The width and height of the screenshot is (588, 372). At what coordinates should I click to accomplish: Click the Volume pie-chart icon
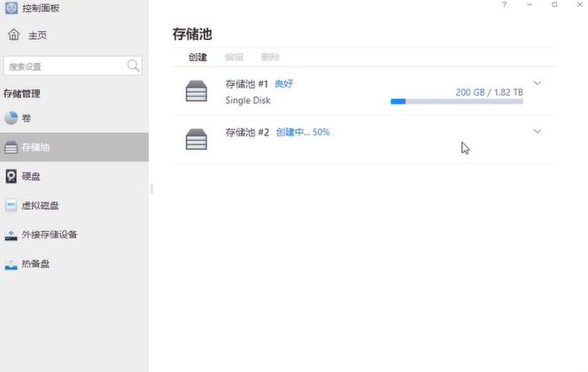(11, 118)
